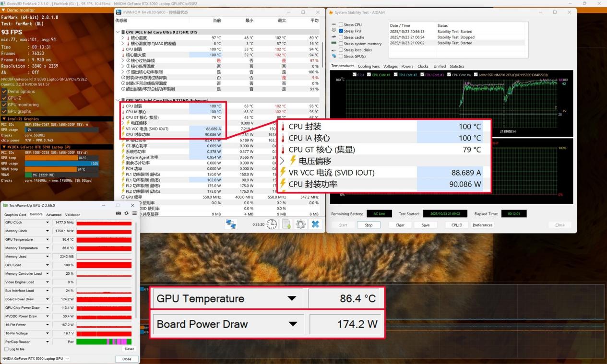Click the Reset button in GPU-Z
Viewport: 607px width, 364px height.
(129, 349)
